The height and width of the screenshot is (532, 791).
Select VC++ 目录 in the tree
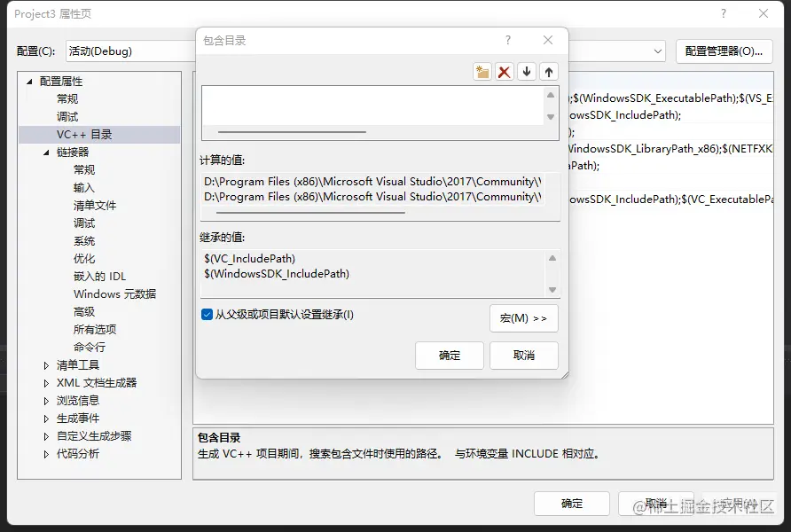coord(84,135)
